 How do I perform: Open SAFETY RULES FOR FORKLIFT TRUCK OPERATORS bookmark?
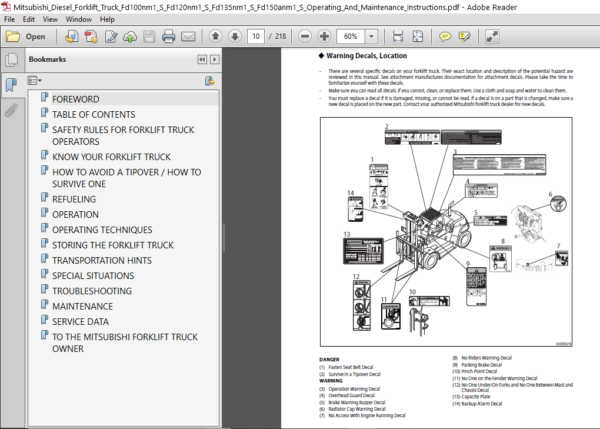coord(123,135)
